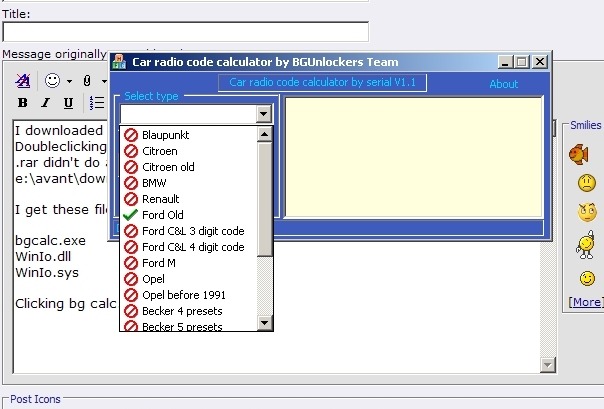Viewport: 604px width, 409px height.
Task: Open the Select type combo box arrow
Action: pyautogui.click(x=263, y=114)
